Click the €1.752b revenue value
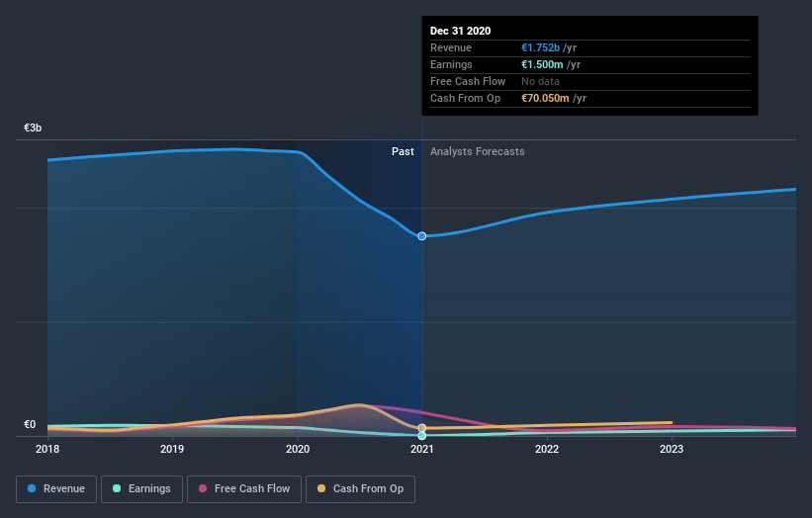This screenshot has height=518, width=812. click(x=540, y=47)
